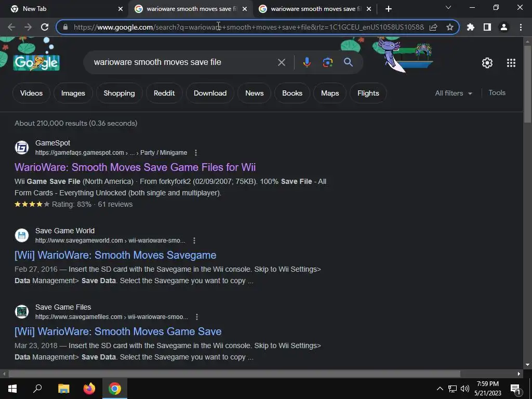This screenshot has width=532, height=399.
Task: Click the savegamefiles.com URL breadcrumb
Action: point(112,317)
